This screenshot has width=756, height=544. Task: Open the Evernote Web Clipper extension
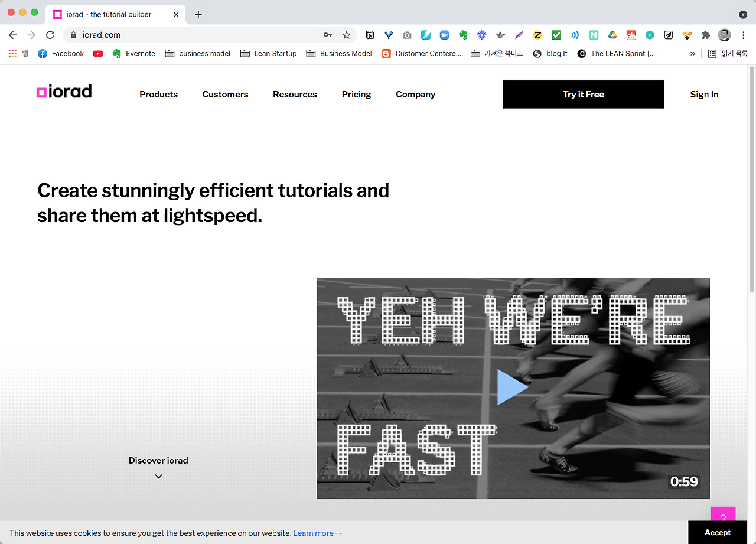click(463, 35)
